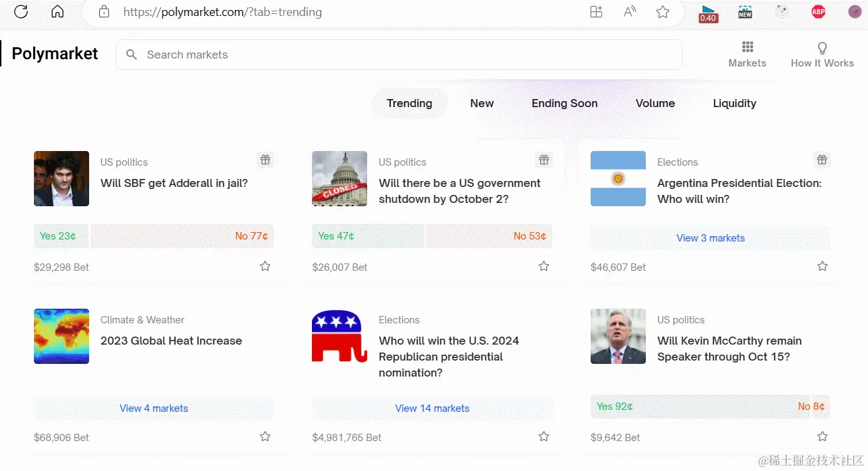The image size is (868, 471).
Task: Open Argentina Presidential Election market title
Action: tap(740, 191)
